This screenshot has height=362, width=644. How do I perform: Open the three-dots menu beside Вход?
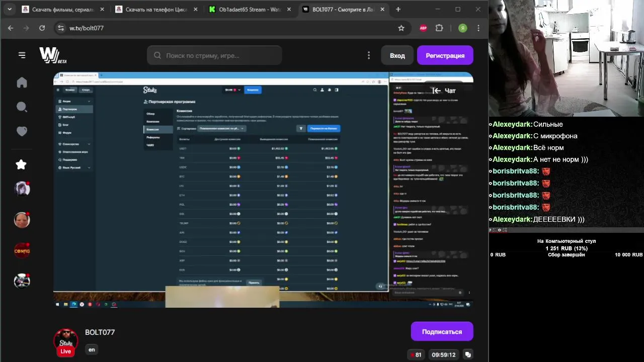click(369, 55)
